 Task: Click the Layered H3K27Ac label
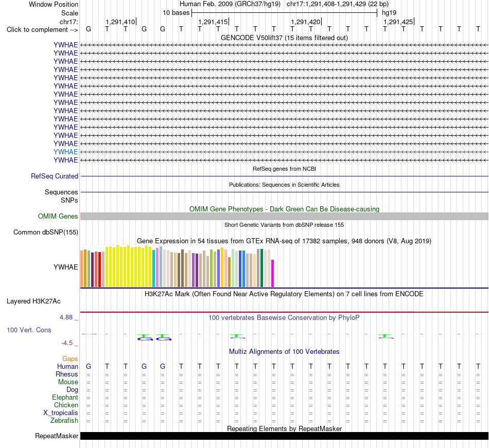click(x=33, y=301)
